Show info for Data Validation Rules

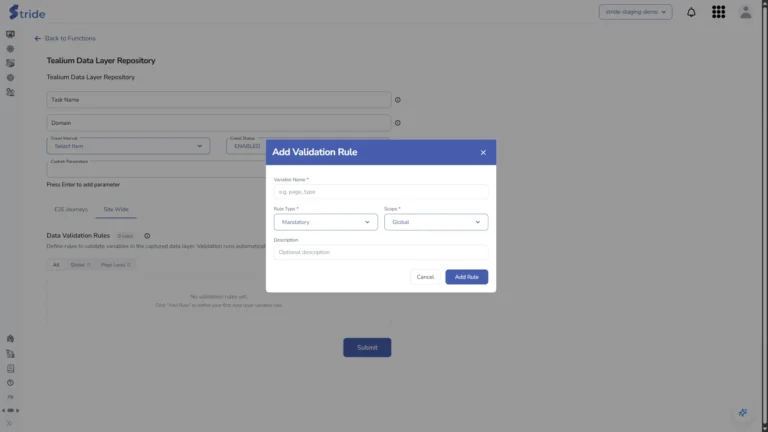point(147,236)
